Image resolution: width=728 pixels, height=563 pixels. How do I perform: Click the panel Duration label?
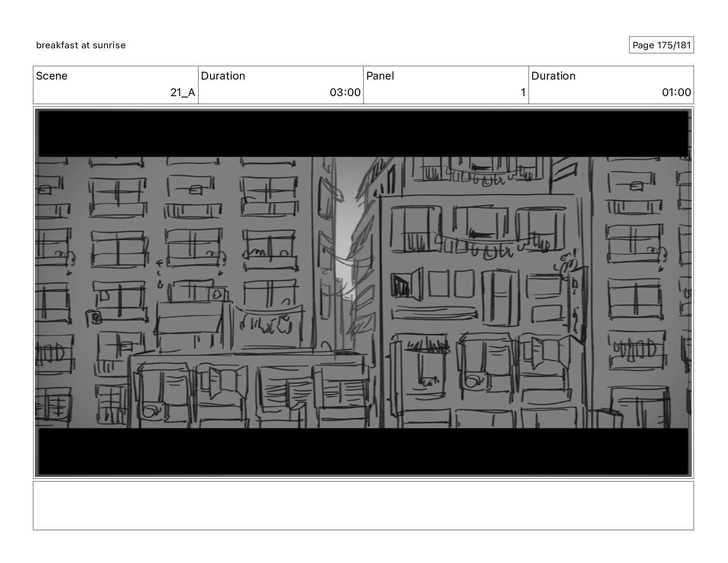point(553,76)
